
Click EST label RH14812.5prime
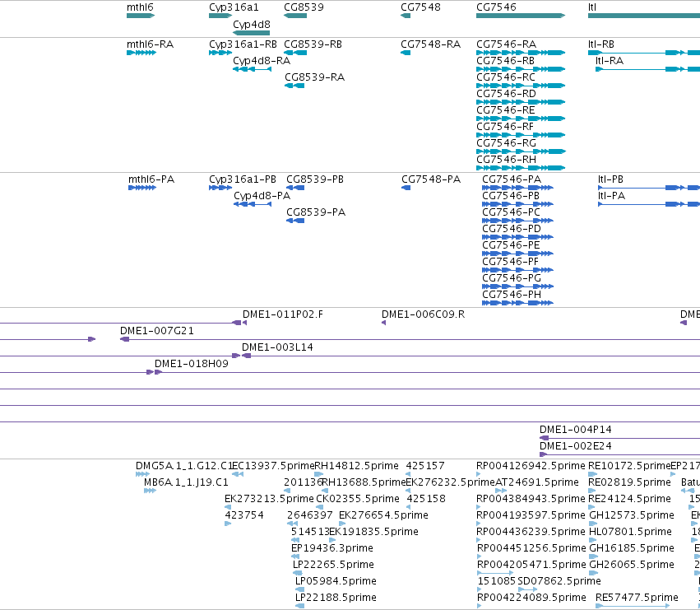click(x=356, y=466)
